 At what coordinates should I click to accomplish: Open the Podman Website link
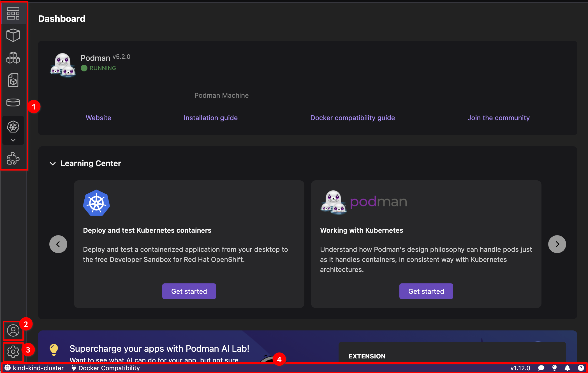pos(98,118)
